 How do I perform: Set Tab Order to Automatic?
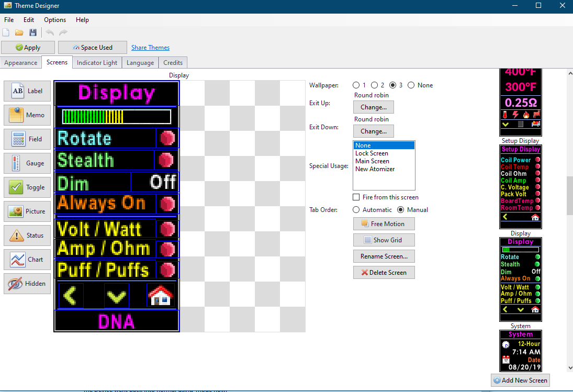point(356,210)
